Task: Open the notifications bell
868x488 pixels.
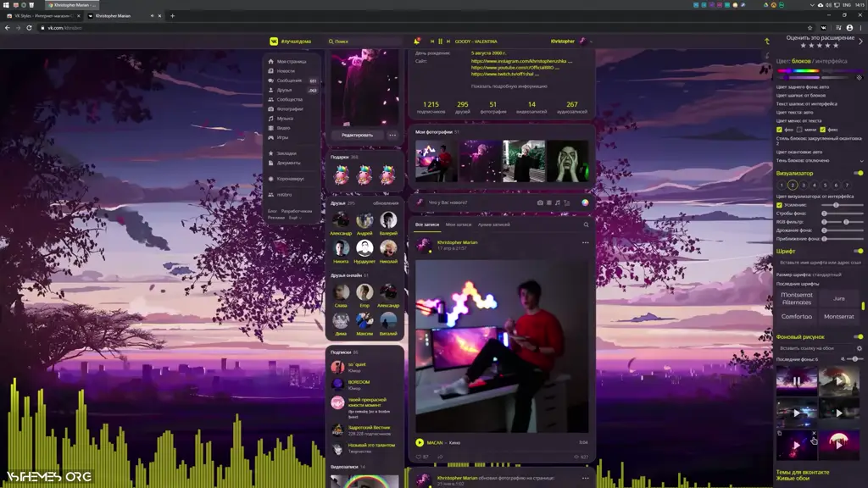Action: click(416, 41)
